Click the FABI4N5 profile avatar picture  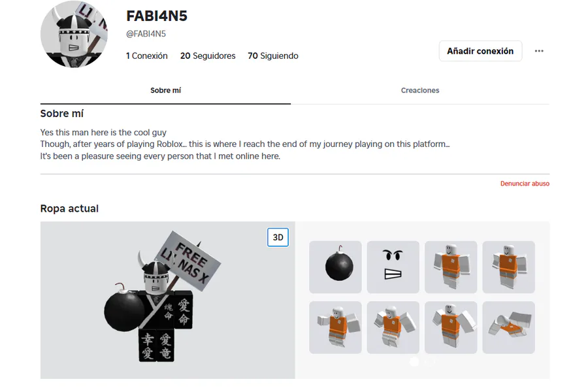click(x=74, y=34)
